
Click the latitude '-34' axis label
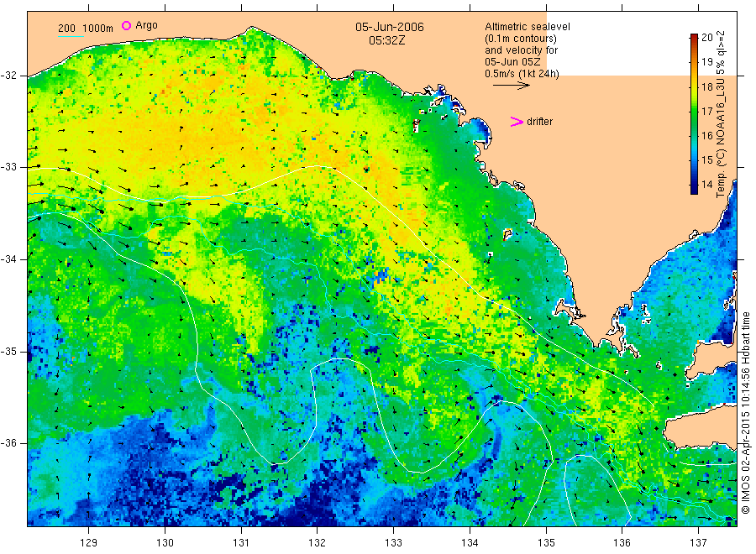tap(8, 259)
